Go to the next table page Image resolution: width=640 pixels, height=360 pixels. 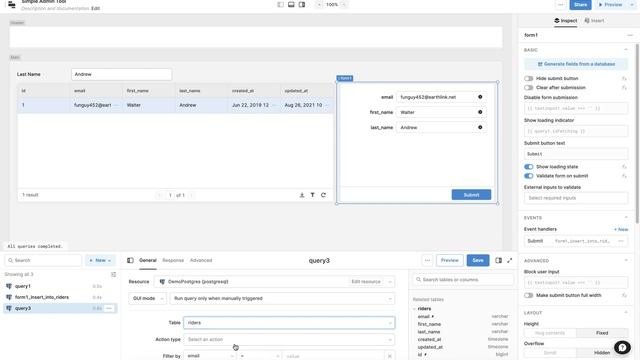(191, 195)
